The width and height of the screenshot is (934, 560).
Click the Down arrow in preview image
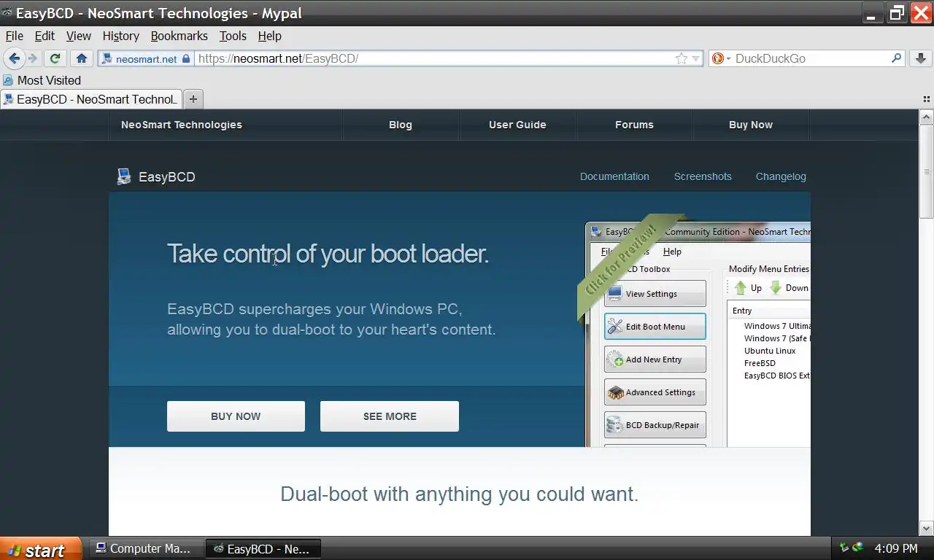[789, 288]
